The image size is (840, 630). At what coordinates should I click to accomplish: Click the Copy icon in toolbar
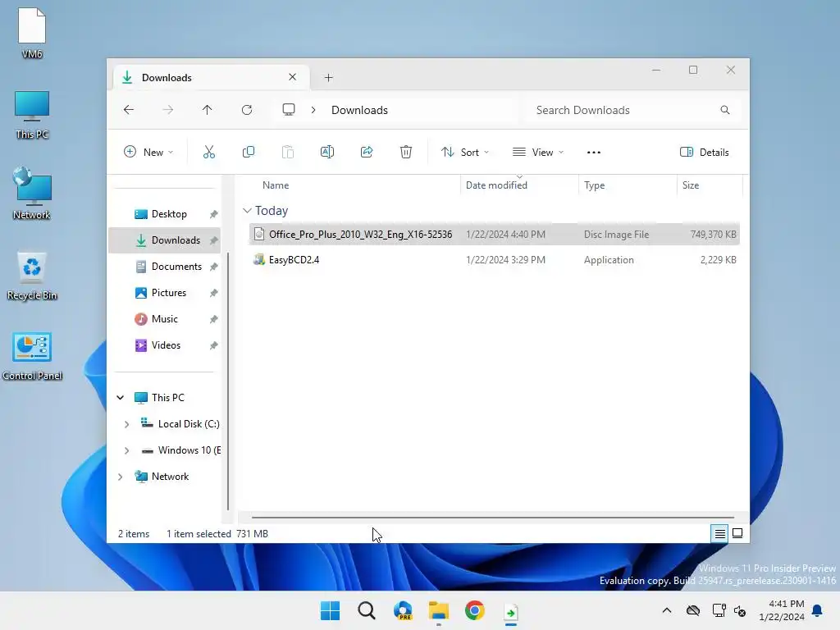click(248, 152)
